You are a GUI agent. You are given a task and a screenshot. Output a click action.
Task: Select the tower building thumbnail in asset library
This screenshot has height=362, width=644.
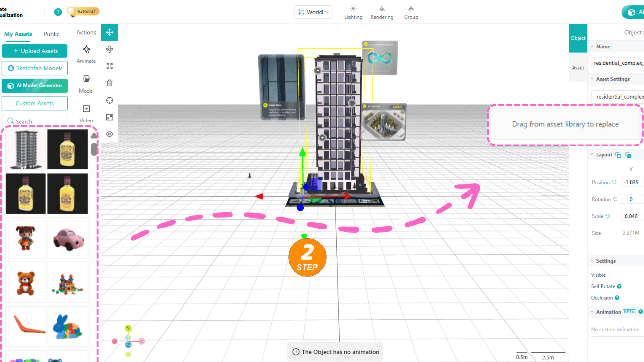click(25, 149)
